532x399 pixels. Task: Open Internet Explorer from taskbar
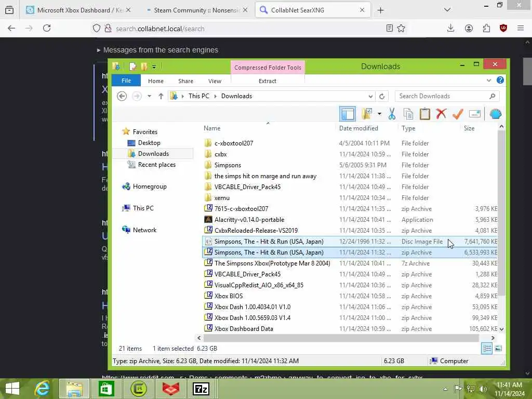(x=43, y=389)
